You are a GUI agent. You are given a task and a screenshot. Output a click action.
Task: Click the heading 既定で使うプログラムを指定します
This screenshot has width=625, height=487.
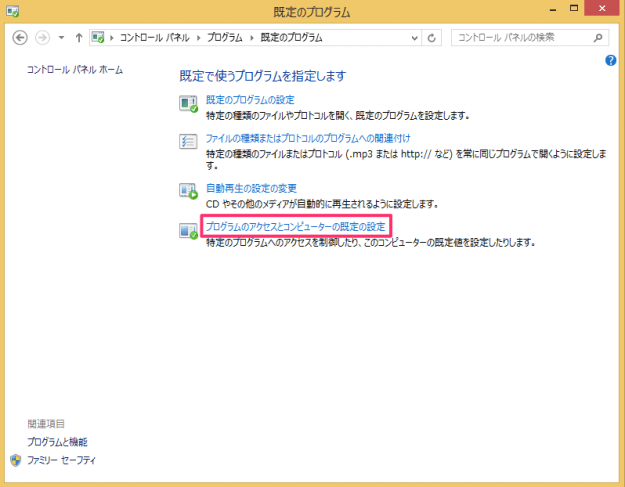(x=263, y=76)
